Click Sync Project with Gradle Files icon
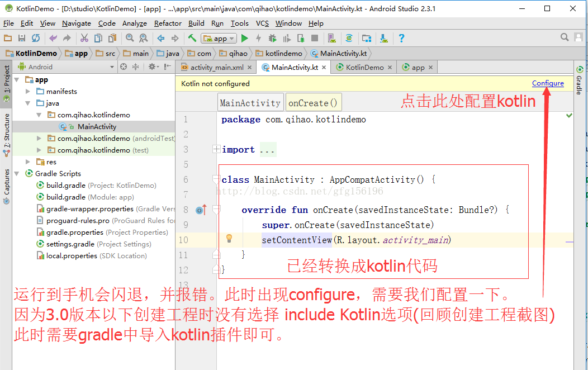This screenshot has width=588, height=370. [349, 38]
